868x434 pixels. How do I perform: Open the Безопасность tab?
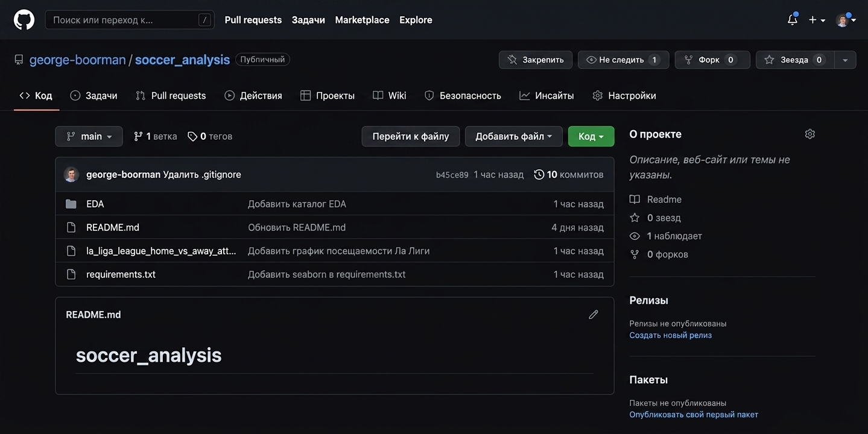click(x=463, y=95)
